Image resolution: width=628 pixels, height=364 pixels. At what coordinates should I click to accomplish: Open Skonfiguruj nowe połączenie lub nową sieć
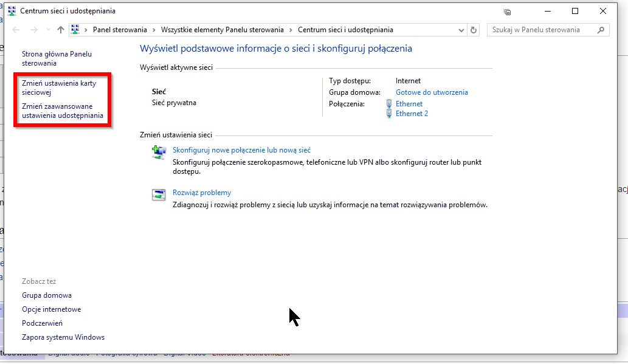(x=241, y=150)
